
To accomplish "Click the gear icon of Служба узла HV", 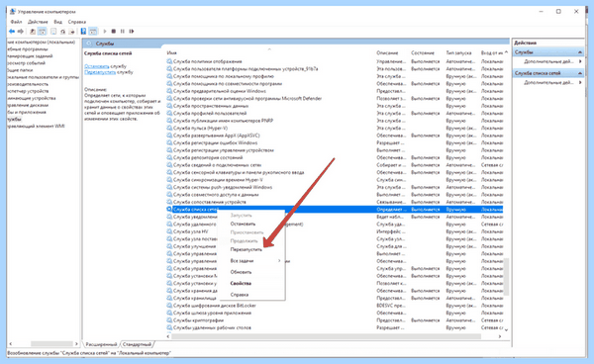I will point(169,231).
